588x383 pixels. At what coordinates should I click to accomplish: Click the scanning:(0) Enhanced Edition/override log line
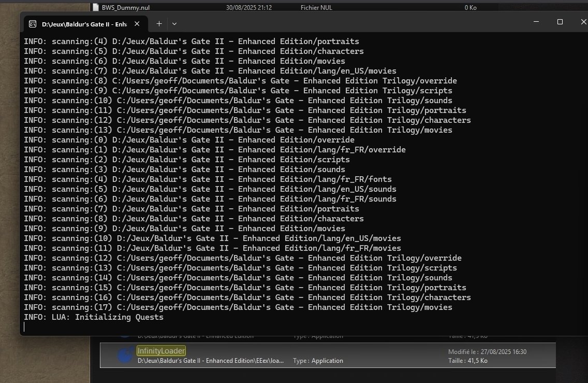point(189,140)
